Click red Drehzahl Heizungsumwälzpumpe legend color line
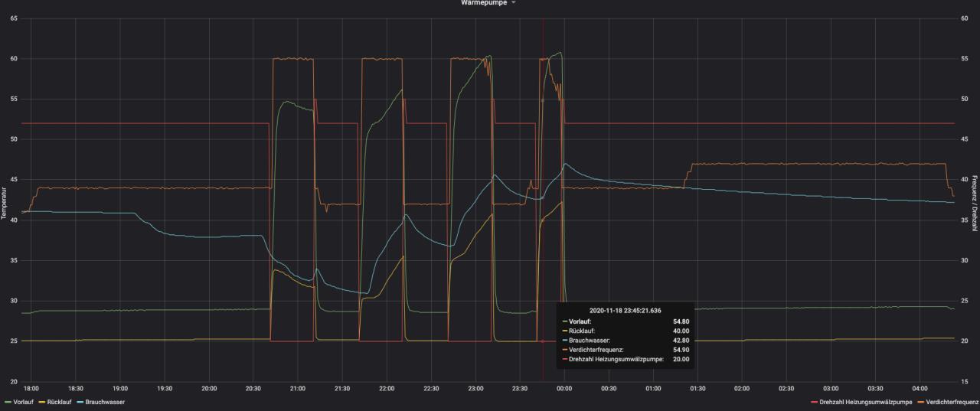 pyautogui.click(x=813, y=402)
